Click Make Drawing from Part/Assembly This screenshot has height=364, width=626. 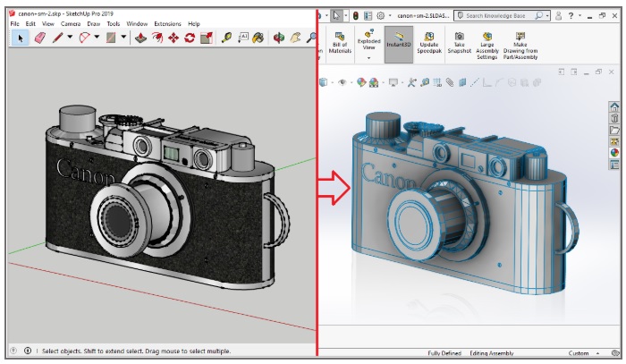[520, 46]
